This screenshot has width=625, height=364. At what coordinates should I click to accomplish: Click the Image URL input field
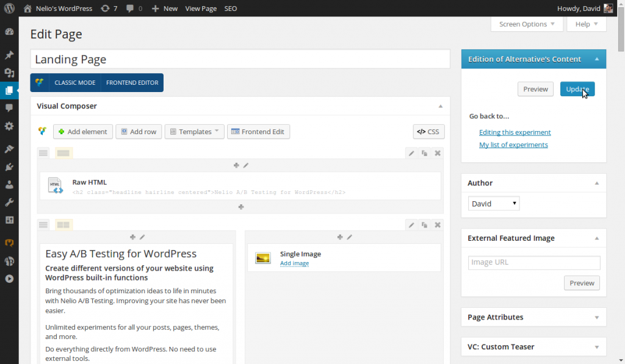coord(533,262)
